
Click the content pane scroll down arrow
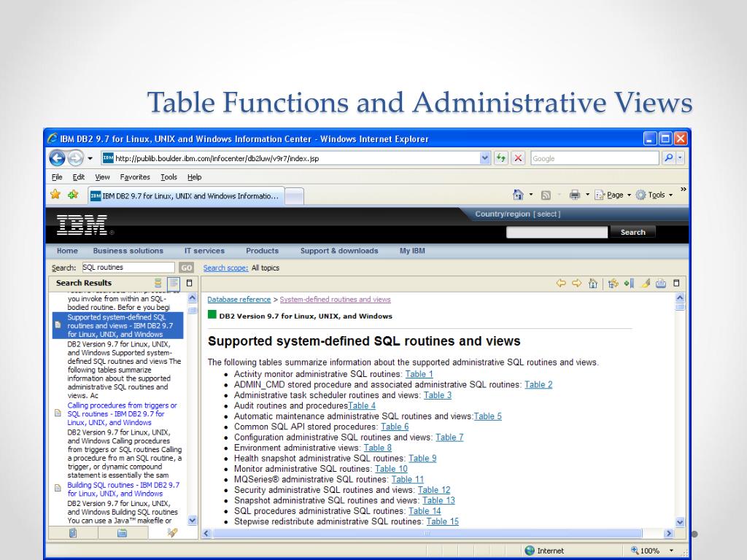tap(680, 522)
